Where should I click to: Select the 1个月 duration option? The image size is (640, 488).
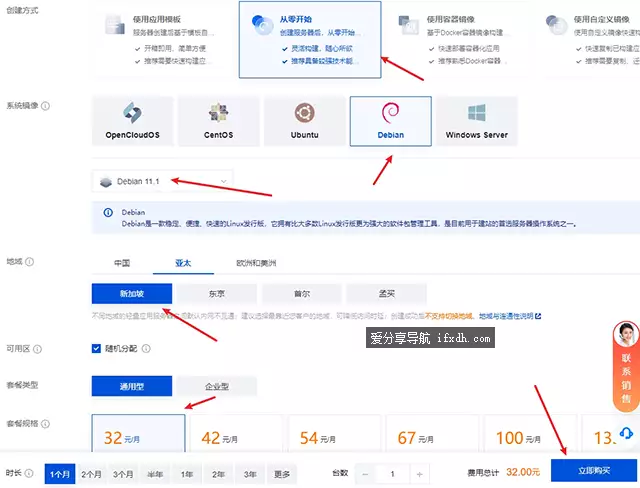point(60,473)
